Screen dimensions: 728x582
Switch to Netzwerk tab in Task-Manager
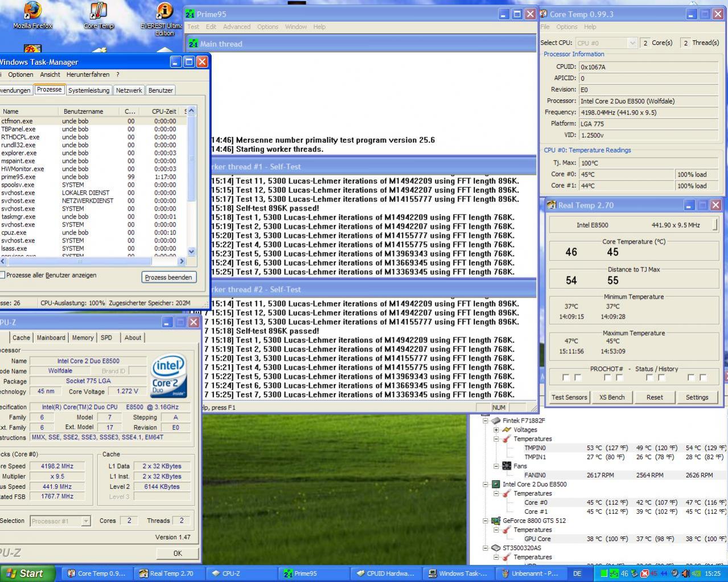129,90
